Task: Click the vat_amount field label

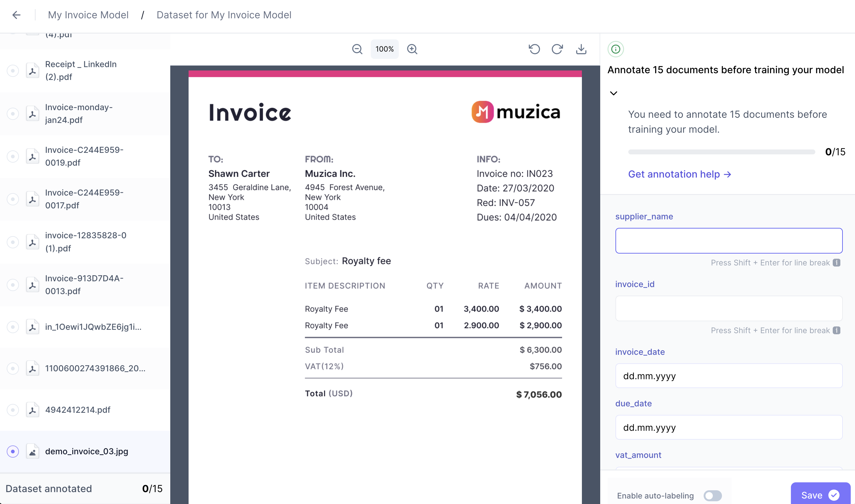Action: click(638, 455)
